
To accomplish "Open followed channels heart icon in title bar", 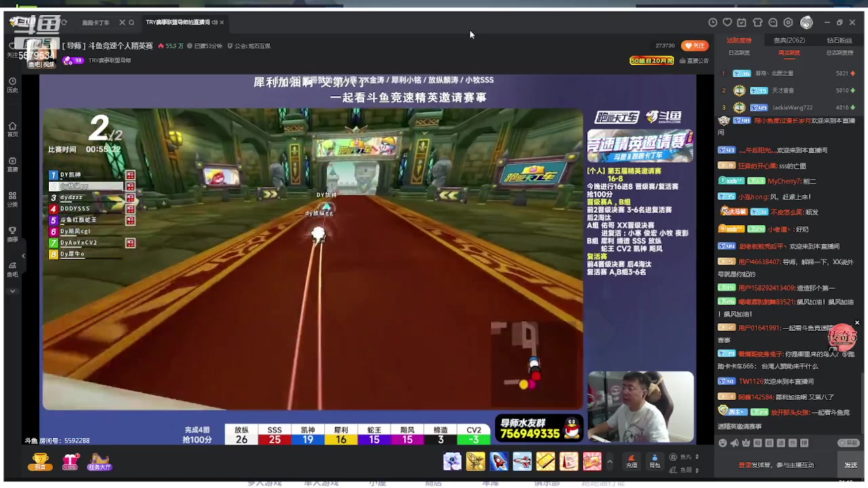I will (728, 22).
